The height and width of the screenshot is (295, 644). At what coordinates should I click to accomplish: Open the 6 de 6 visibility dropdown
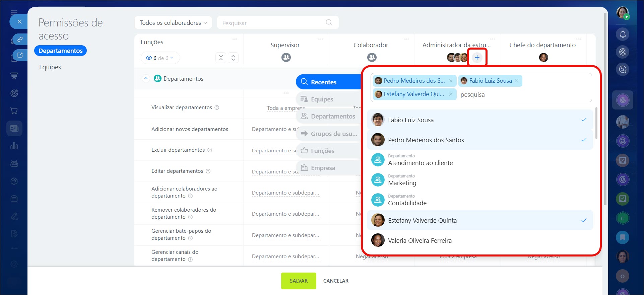[160, 58]
